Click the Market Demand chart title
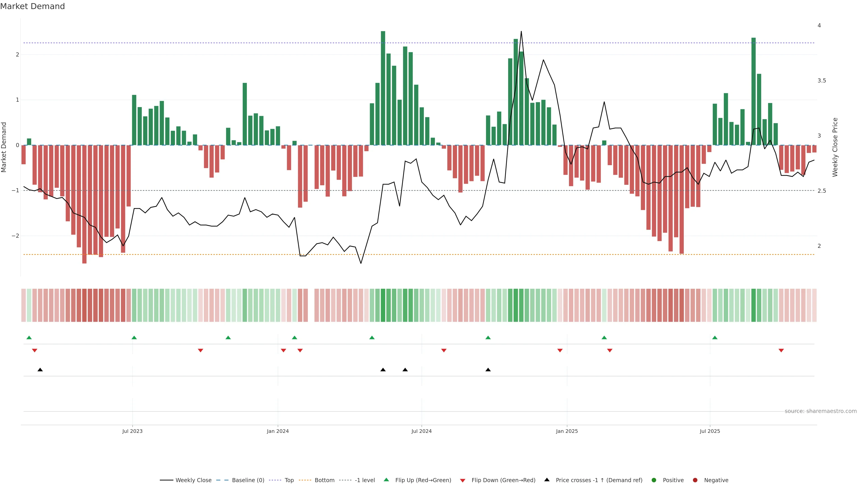 32,6
